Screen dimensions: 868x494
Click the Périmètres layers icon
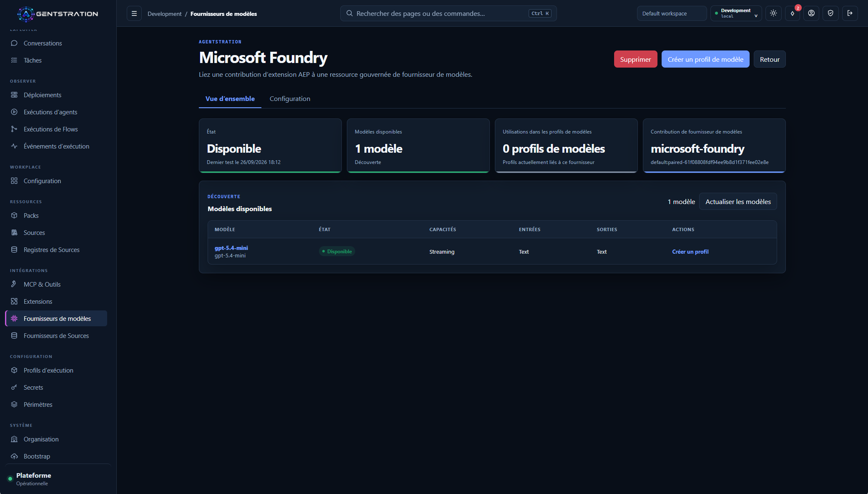point(14,405)
